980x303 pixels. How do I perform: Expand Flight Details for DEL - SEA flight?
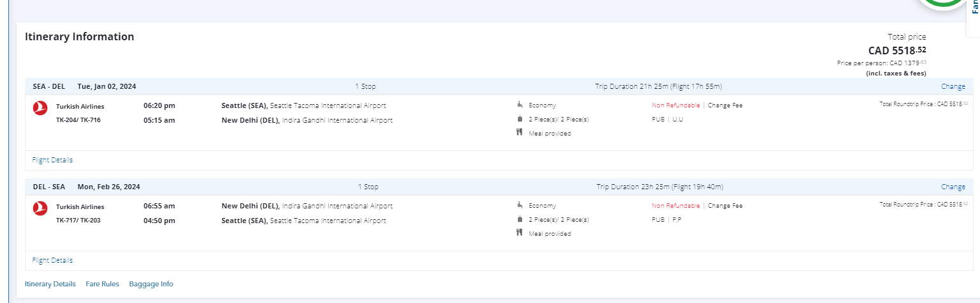pyautogui.click(x=52, y=260)
